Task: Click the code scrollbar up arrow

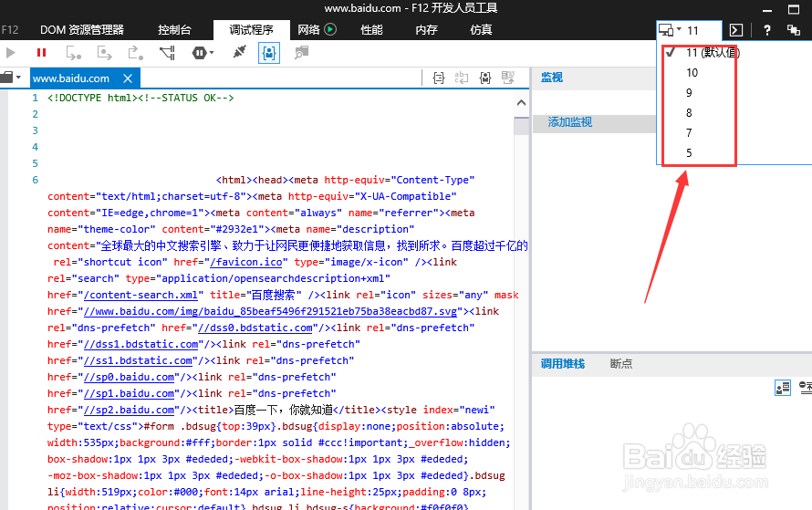Action: (x=522, y=102)
